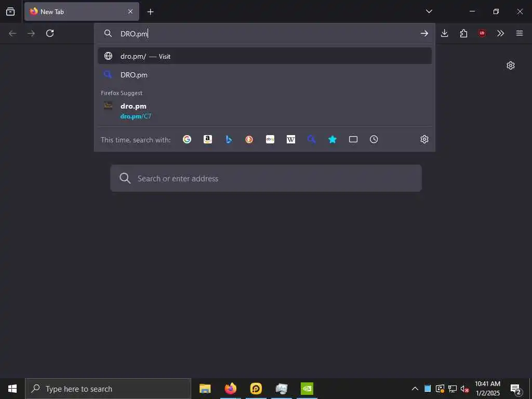
Task: Open the notification center icon
Action: tap(516, 389)
